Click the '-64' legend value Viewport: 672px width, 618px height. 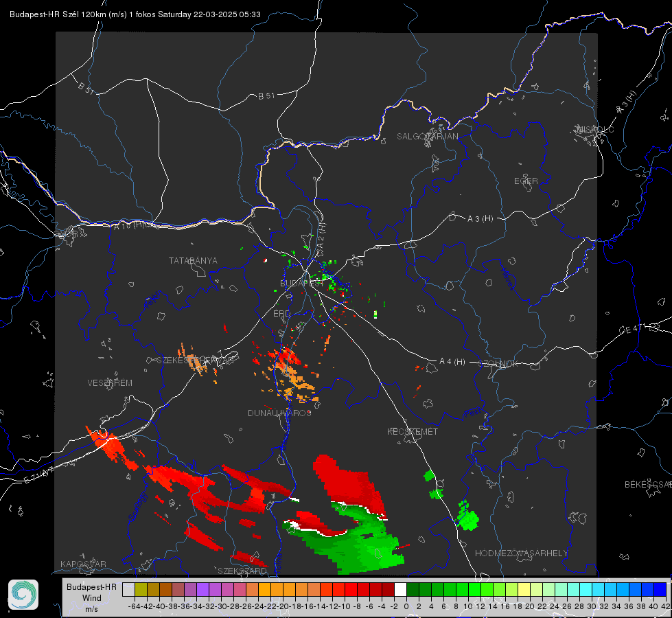(134, 606)
